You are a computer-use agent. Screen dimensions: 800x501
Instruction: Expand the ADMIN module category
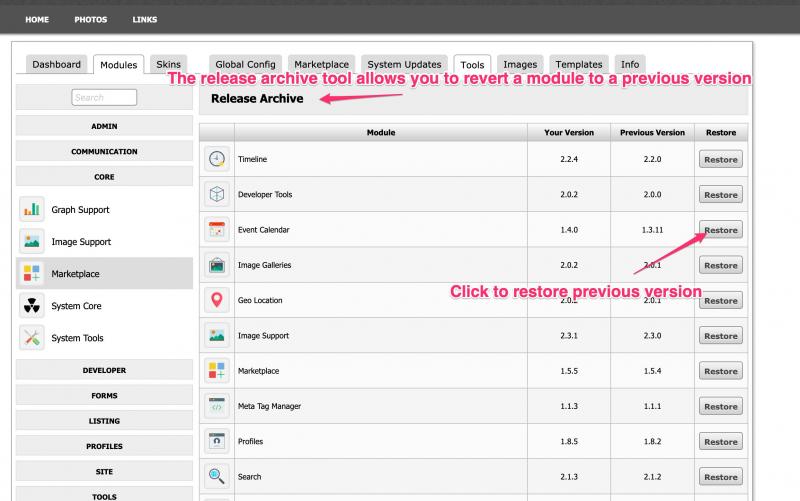click(104, 126)
